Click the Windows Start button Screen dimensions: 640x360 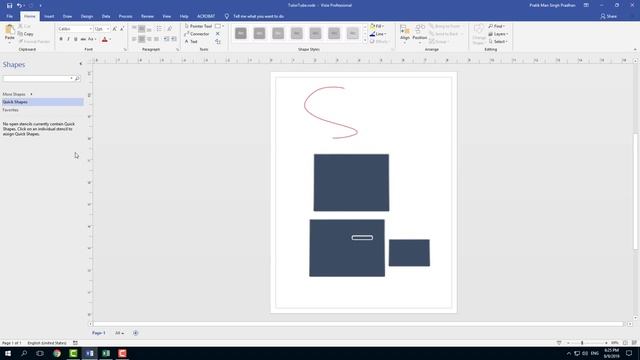pos(8,353)
